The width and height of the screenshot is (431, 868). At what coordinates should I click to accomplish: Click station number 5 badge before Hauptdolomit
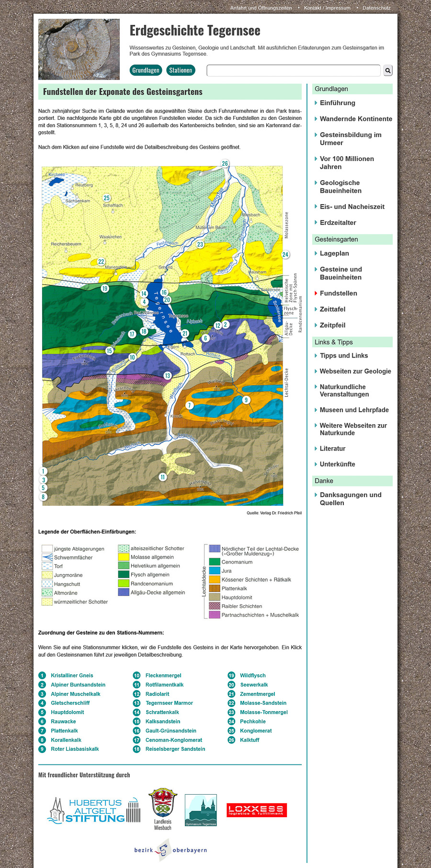tap(42, 712)
